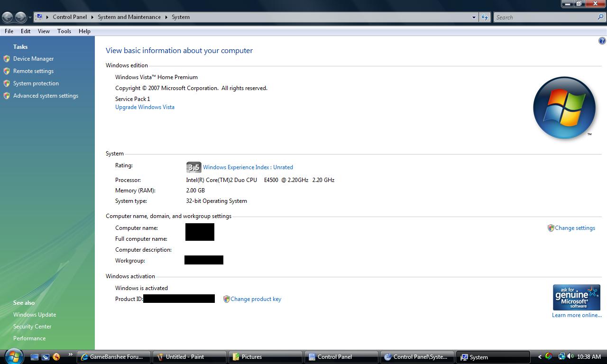607x364 pixels.
Task: Open the recent pages dropdown arrow
Action: (30, 18)
